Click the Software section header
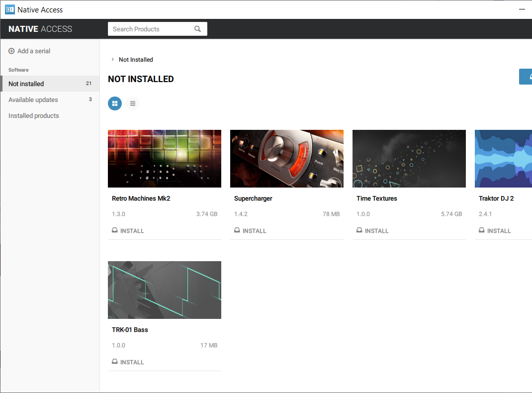 pos(18,70)
